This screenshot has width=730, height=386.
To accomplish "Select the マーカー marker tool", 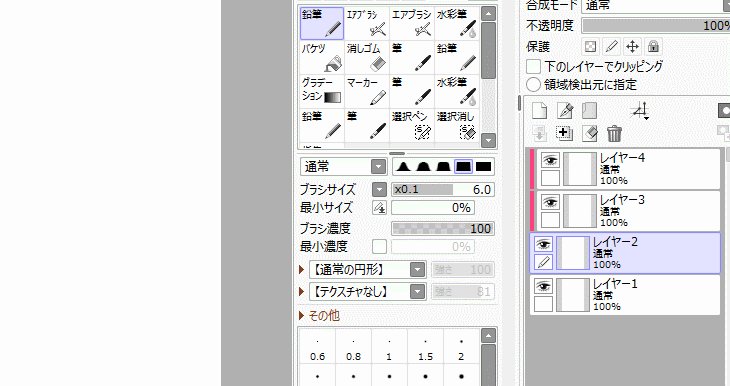I will pyautogui.click(x=367, y=91).
